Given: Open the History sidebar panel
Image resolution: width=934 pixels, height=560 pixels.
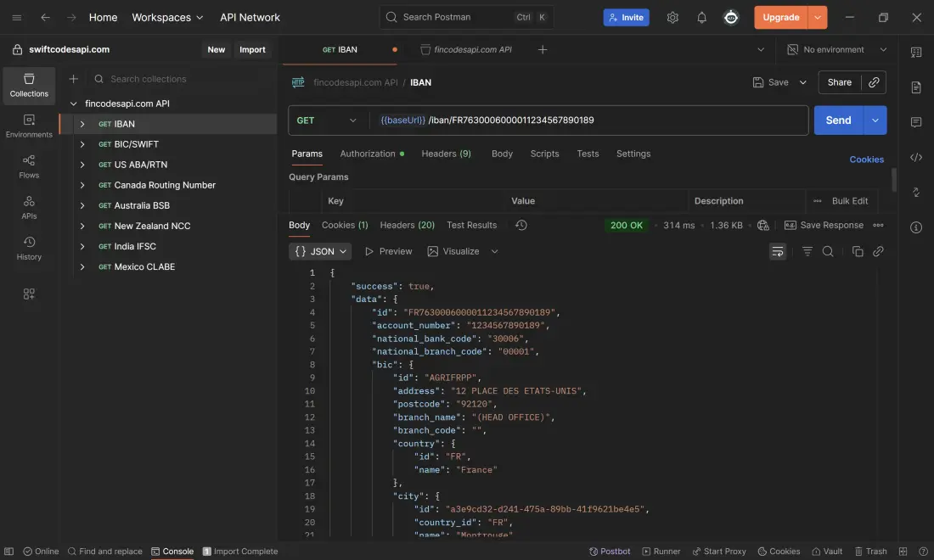Looking at the screenshot, I should [x=29, y=248].
